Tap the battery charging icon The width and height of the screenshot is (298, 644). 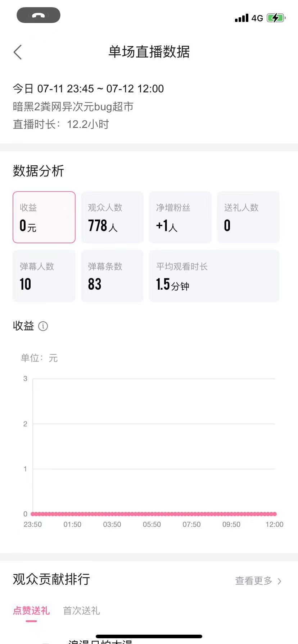pyautogui.click(x=276, y=18)
